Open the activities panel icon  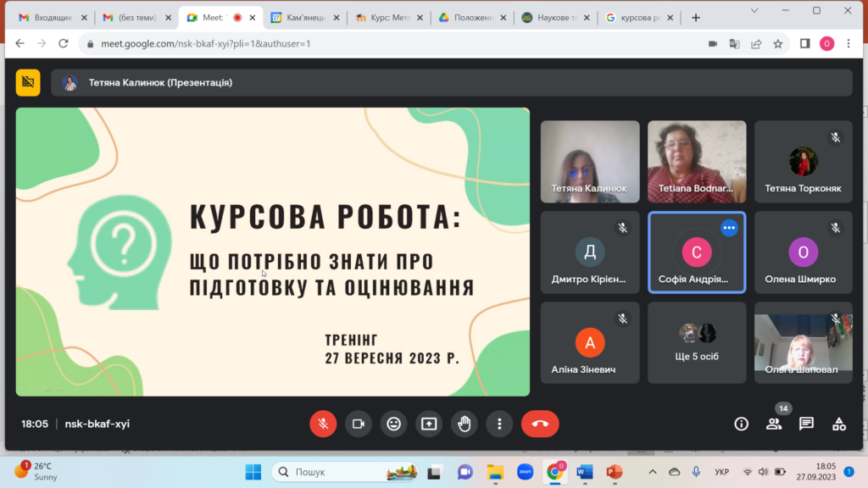click(x=838, y=424)
